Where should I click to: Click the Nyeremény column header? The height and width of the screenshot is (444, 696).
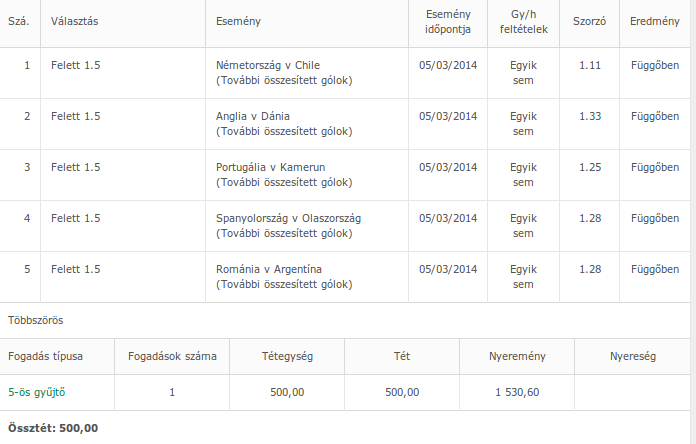(516, 356)
